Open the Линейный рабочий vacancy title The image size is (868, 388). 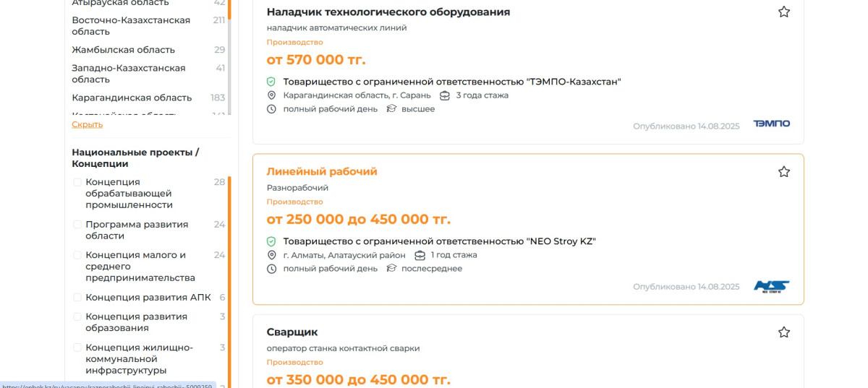[x=322, y=172]
